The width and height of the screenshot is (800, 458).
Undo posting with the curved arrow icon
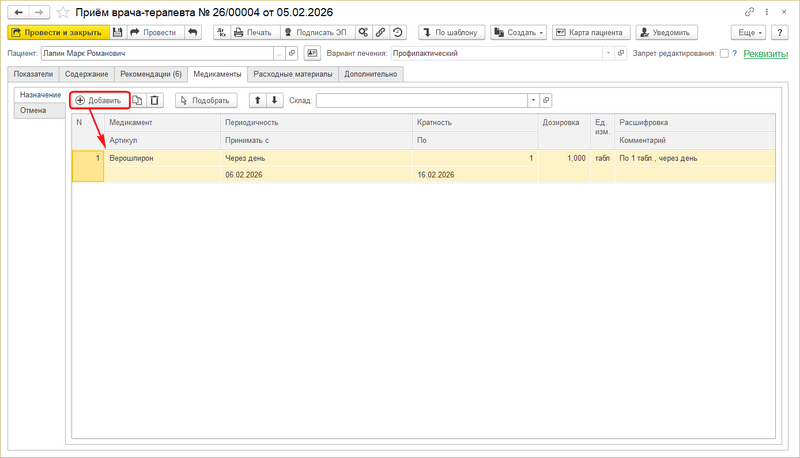pyautogui.click(x=192, y=32)
